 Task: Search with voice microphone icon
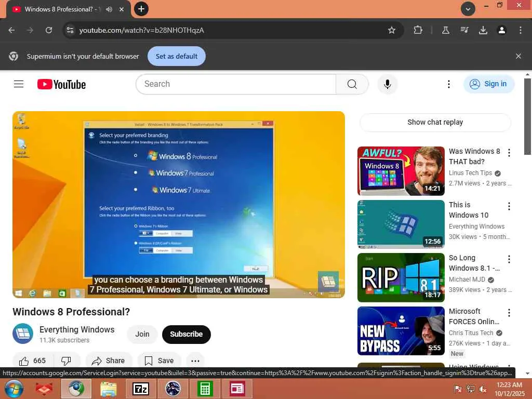[x=388, y=84]
